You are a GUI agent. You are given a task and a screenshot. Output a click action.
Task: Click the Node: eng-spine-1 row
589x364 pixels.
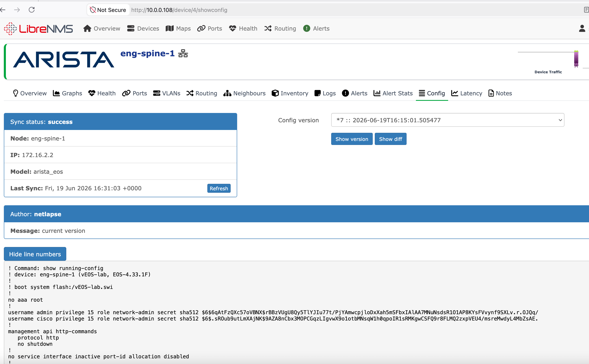pyautogui.click(x=121, y=138)
